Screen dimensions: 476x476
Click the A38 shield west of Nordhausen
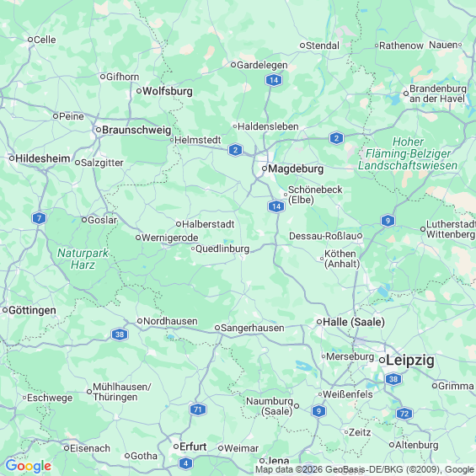(x=120, y=334)
